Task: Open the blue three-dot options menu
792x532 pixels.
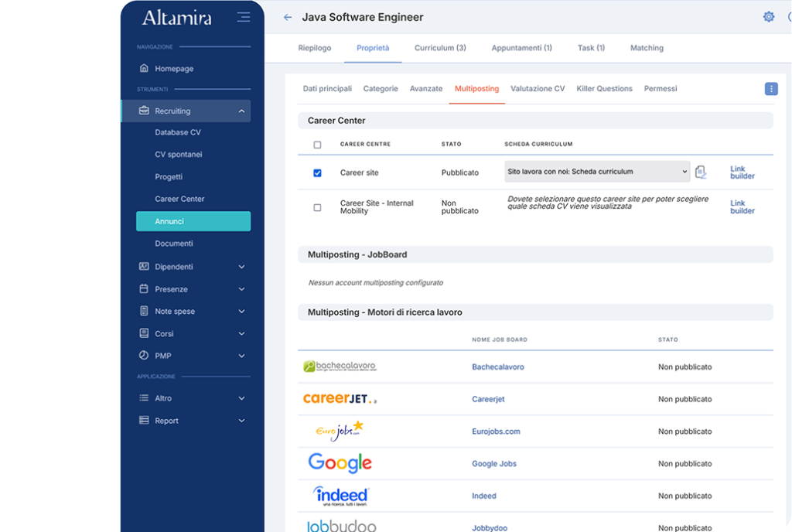Action: click(770, 89)
